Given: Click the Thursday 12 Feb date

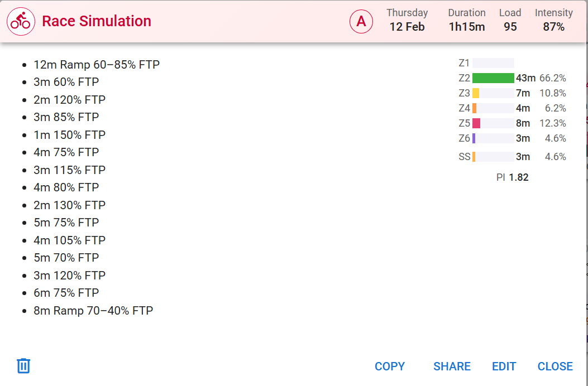Looking at the screenshot, I should 407,20.
